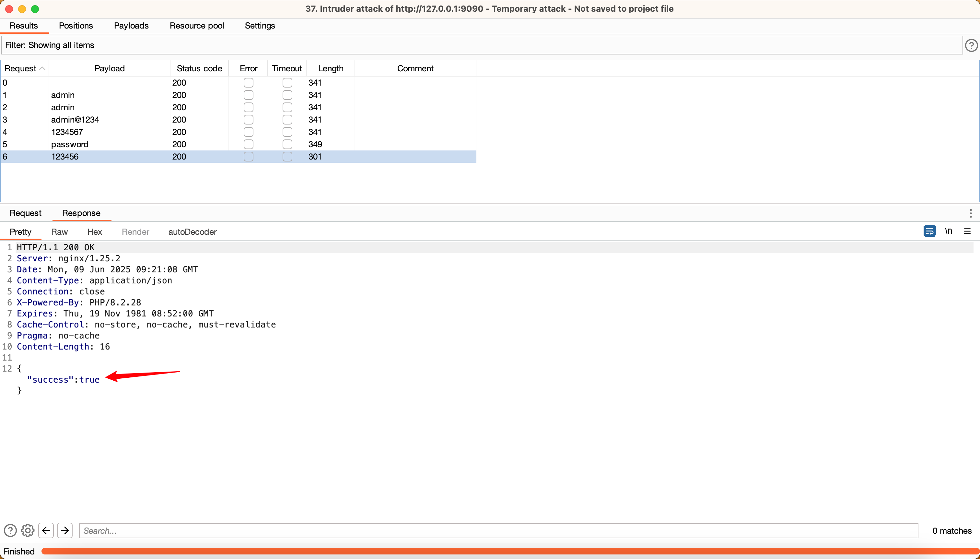This screenshot has width=980, height=559.
Task: Click the "success":true JSON value
Action: click(x=63, y=380)
